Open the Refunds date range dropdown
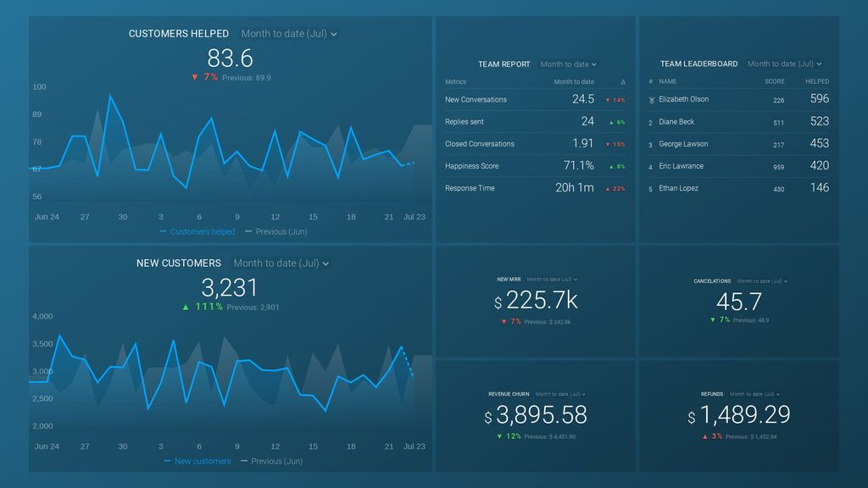Image resolution: width=868 pixels, height=488 pixels. 755,394
